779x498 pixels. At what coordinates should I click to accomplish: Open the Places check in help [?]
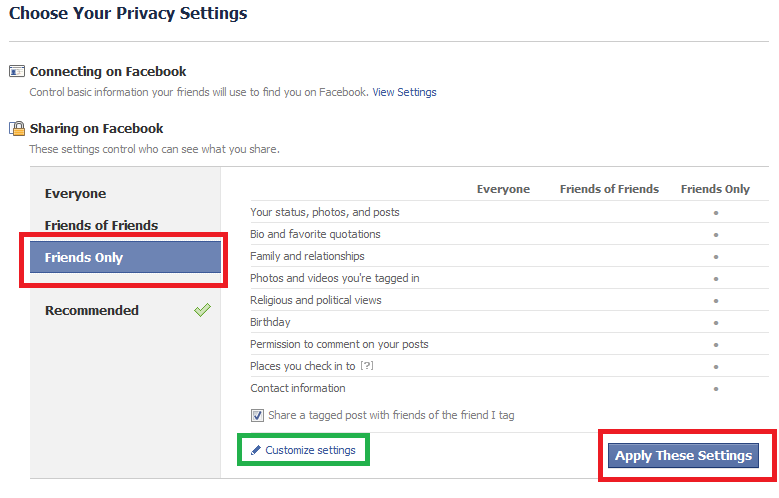(x=367, y=366)
